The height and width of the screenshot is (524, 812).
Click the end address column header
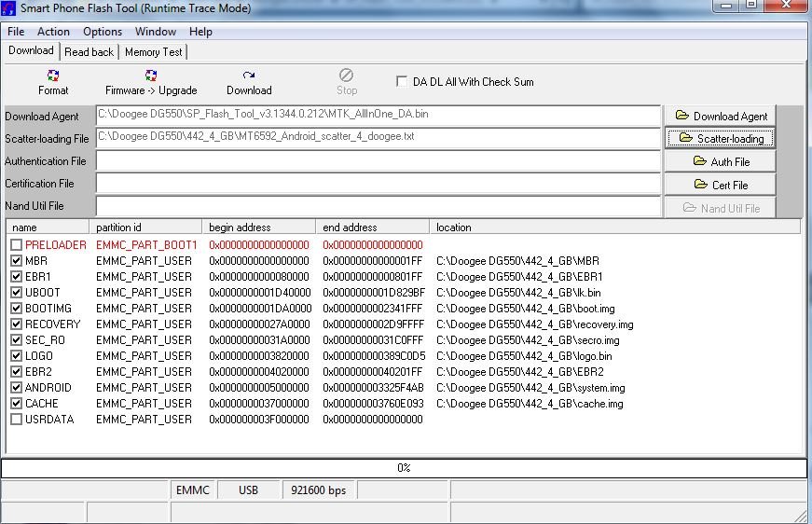click(372, 227)
